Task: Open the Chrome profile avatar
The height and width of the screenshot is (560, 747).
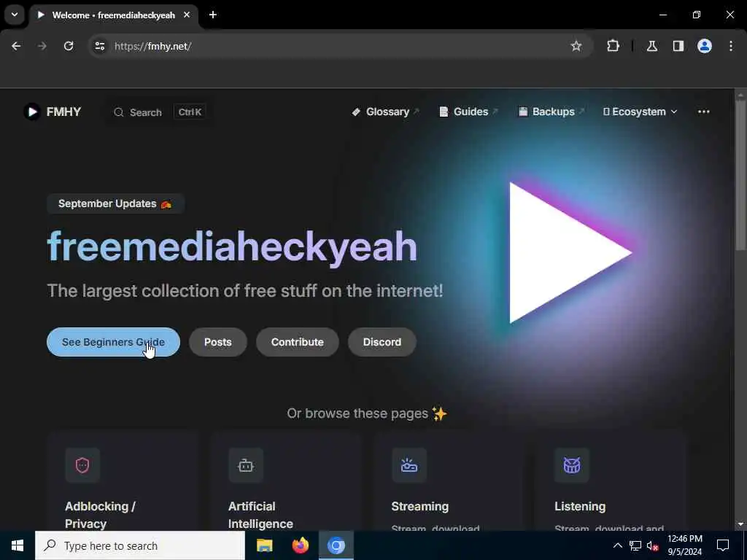Action: click(704, 46)
